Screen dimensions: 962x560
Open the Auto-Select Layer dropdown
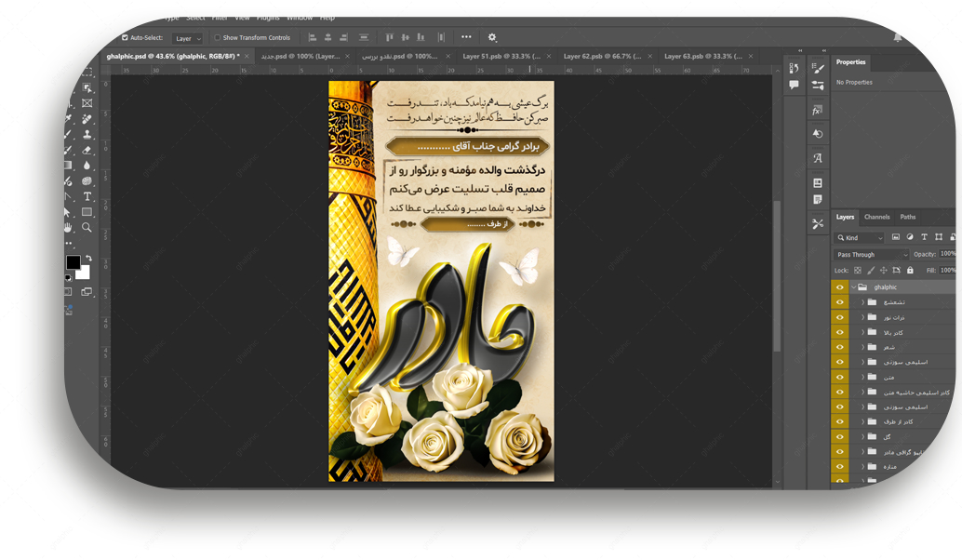click(187, 39)
